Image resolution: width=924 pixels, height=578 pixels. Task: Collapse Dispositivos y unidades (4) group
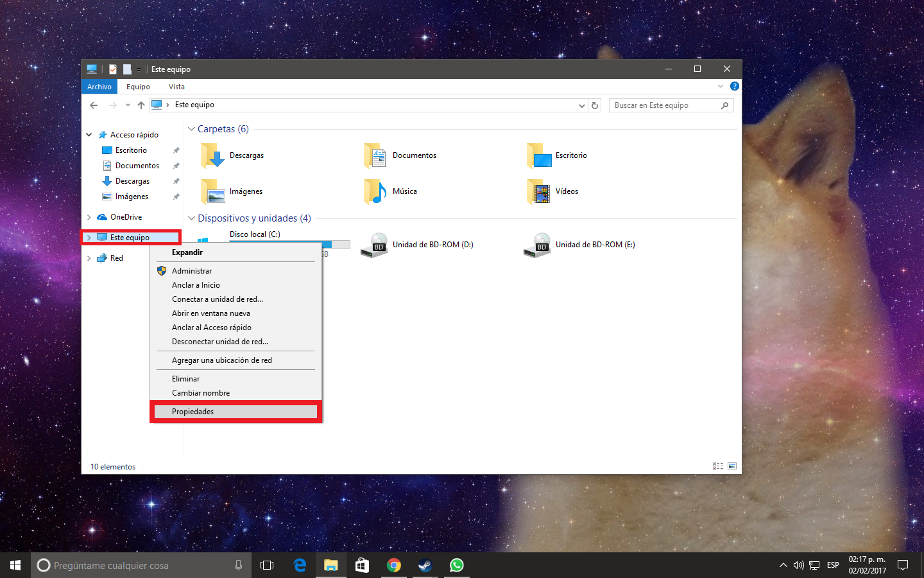191,218
